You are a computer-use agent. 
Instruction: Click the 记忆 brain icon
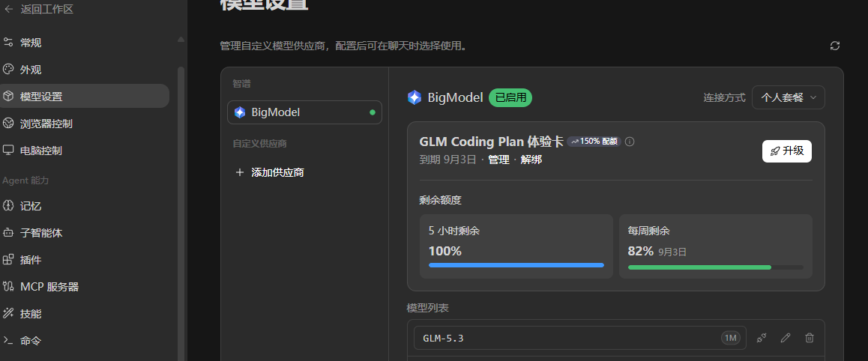8,206
